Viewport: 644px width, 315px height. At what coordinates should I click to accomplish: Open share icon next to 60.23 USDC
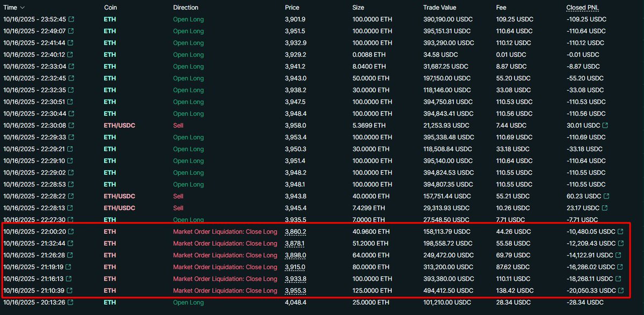coord(605,196)
